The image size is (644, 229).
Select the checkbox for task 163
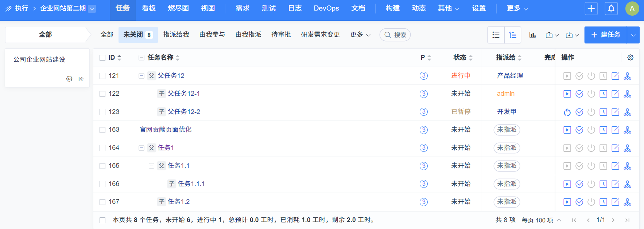(x=102, y=130)
